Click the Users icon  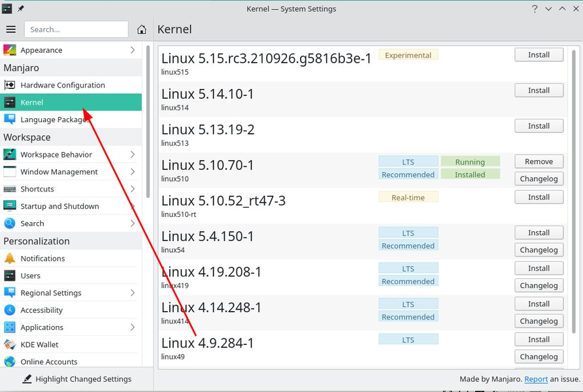(x=9, y=275)
